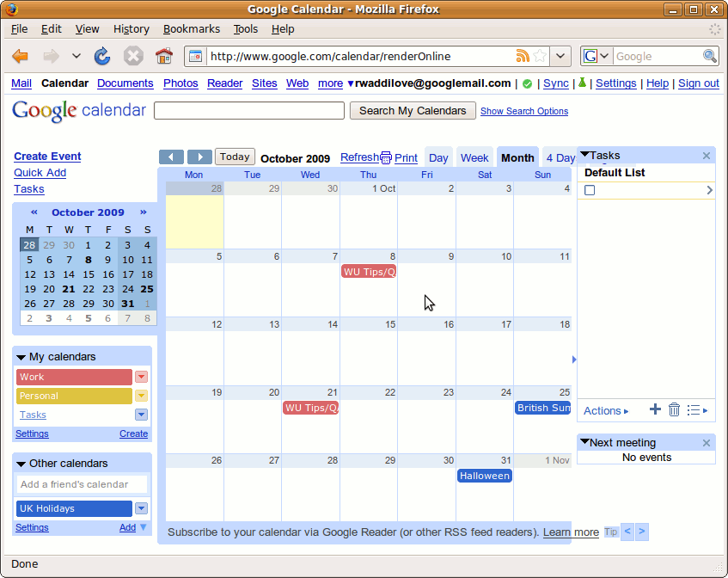Viewport: 728px width, 578px height.
Task: Open the UK Holidays calendar dropdown arrow
Action: [141, 508]
